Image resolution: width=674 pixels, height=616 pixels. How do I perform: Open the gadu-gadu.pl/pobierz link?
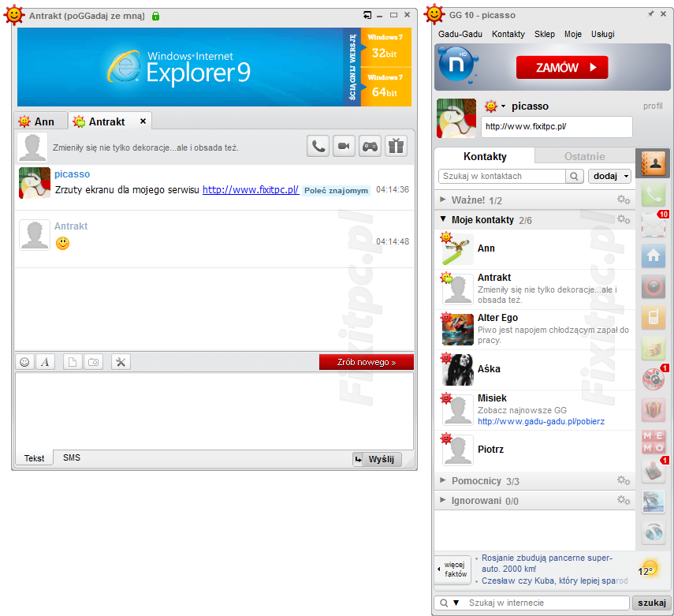pos(541,421)
